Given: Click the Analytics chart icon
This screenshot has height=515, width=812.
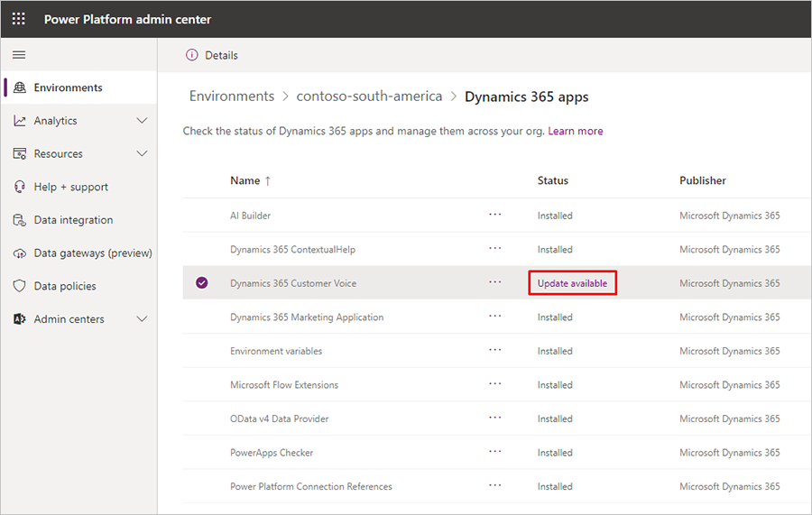Looking at the screenshot, I should 20,121.
